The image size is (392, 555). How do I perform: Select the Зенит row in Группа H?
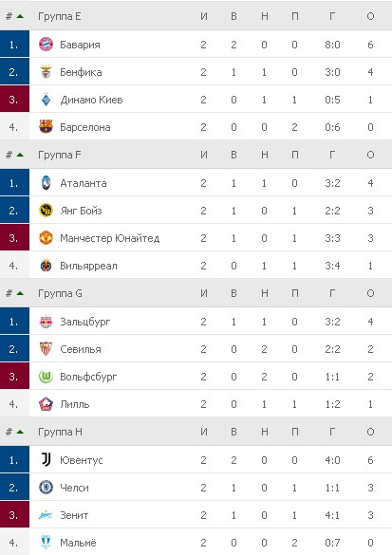click(x=196, y=515)
